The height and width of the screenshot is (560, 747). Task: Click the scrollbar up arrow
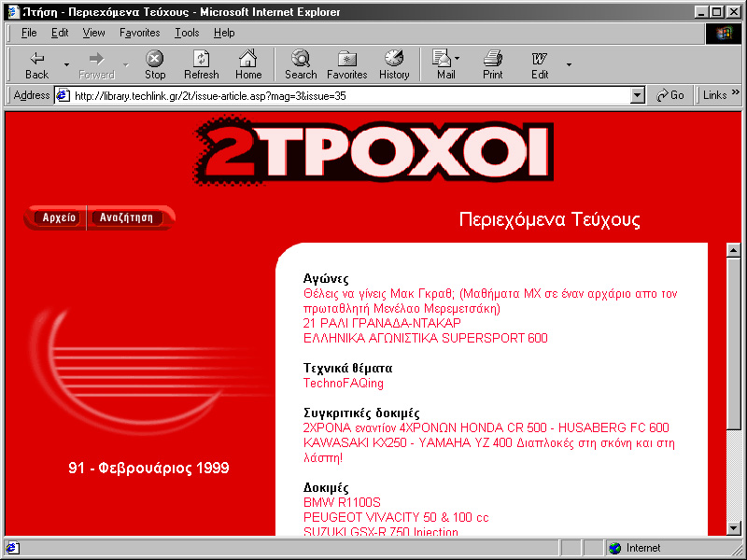pyautogui.click(x=734, y=250)
